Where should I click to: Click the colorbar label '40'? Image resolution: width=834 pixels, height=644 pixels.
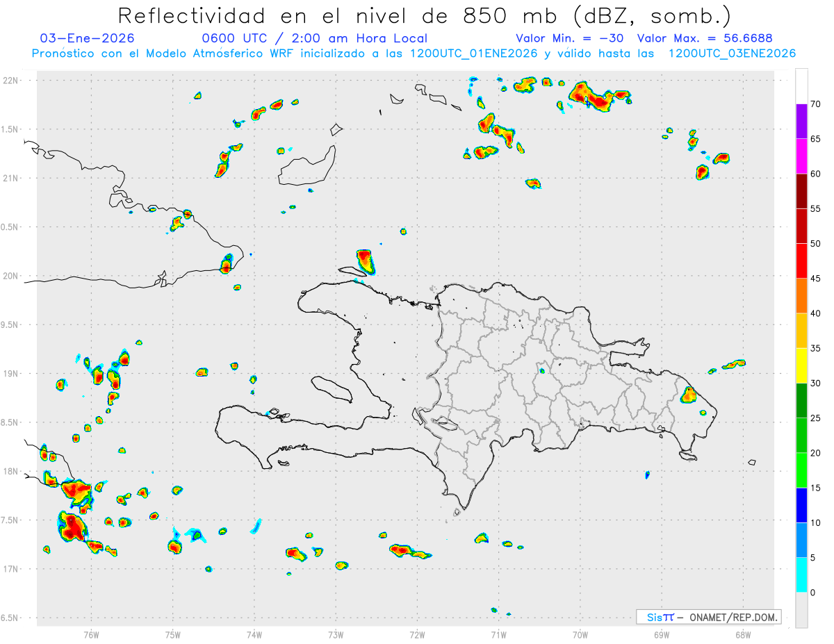[x=816, y=313]
